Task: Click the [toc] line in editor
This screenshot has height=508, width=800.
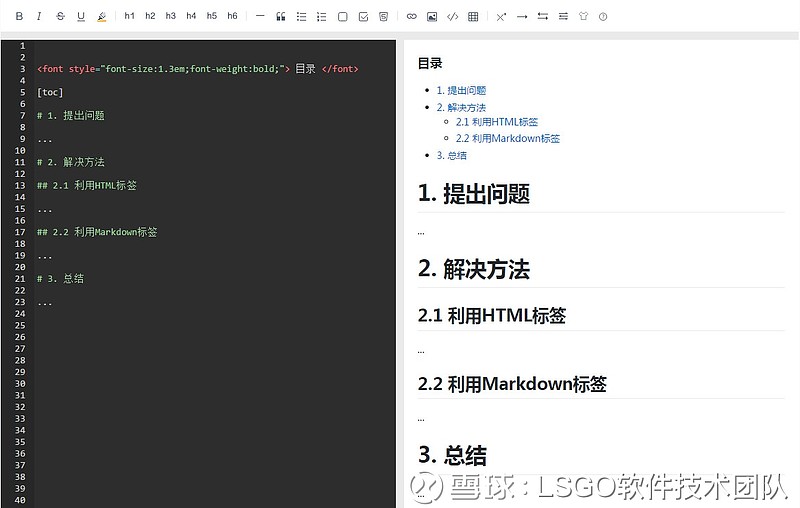Action: point(50,92)
